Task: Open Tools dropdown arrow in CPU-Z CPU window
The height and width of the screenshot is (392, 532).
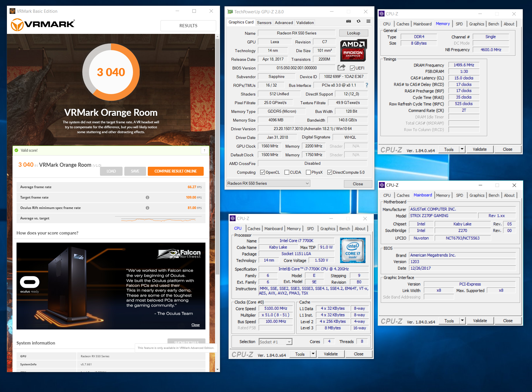Action: point(313,354)
